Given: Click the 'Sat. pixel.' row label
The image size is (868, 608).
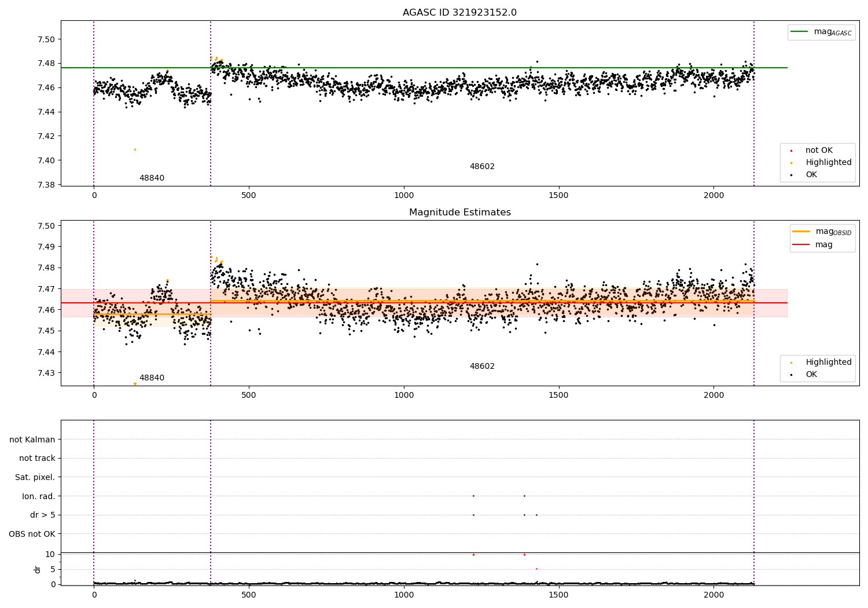Looking at the screenshot, I should point(35,477).
